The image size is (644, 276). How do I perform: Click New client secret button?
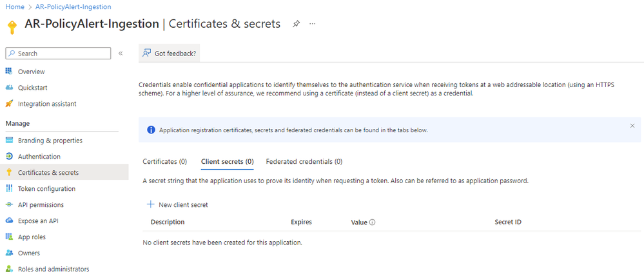177,204
